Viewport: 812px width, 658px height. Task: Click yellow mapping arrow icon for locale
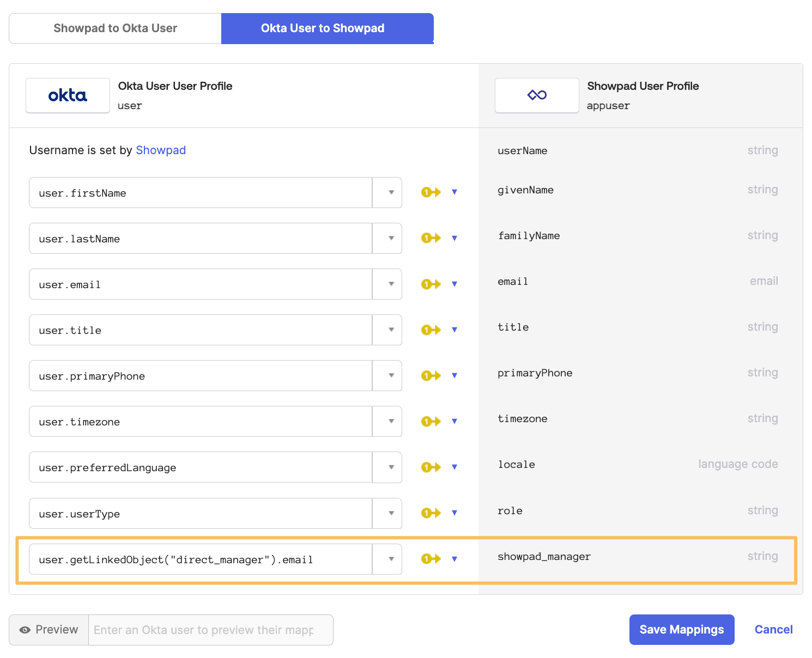431,467
